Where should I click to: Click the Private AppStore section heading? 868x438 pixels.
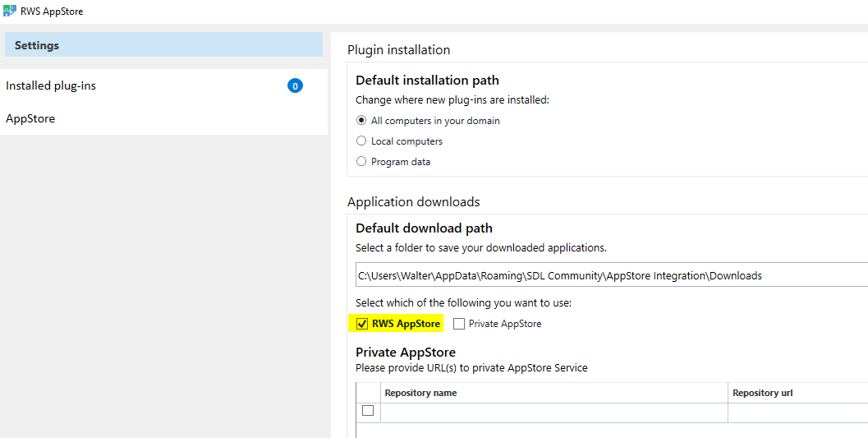coord(405,353)
